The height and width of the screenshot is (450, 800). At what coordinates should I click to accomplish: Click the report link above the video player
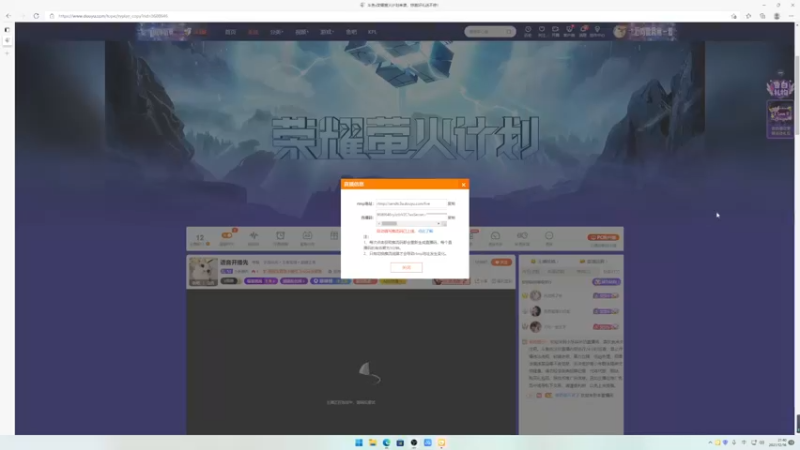click(502, 281)
